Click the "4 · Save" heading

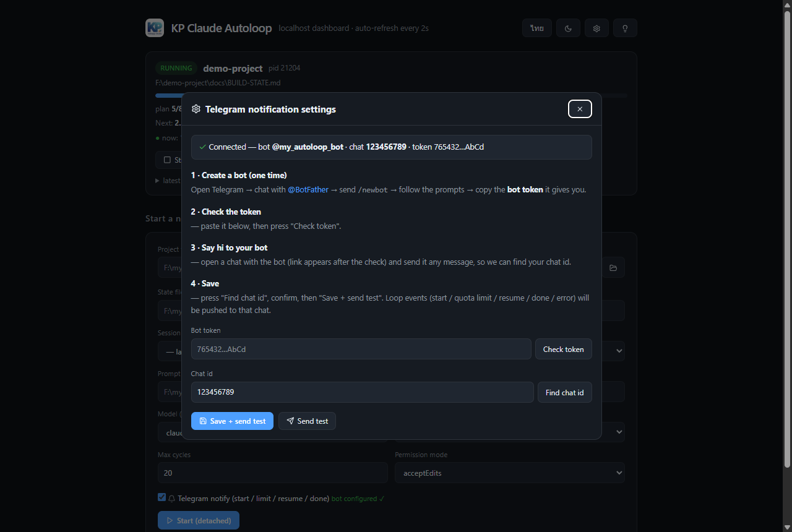(205, 283)
